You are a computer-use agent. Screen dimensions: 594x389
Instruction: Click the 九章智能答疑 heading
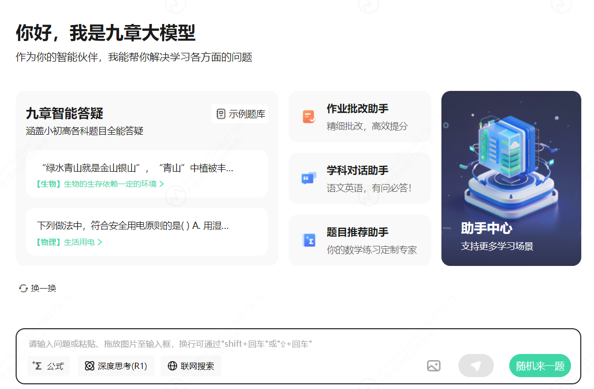[65, 113]
